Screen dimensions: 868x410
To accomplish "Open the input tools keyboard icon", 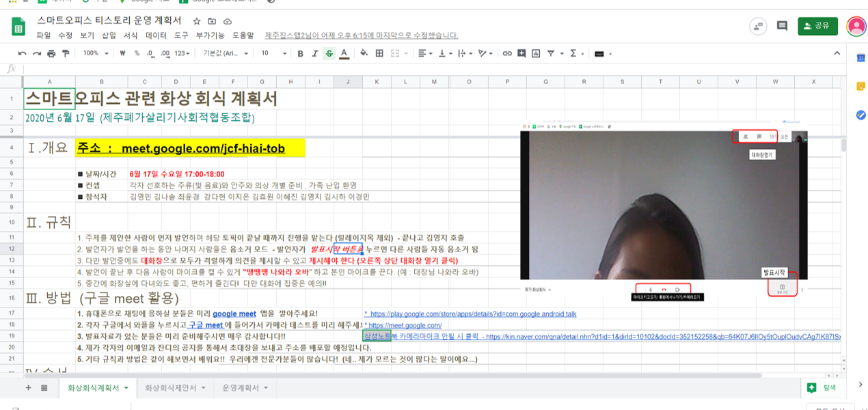I will coord(599,53).
